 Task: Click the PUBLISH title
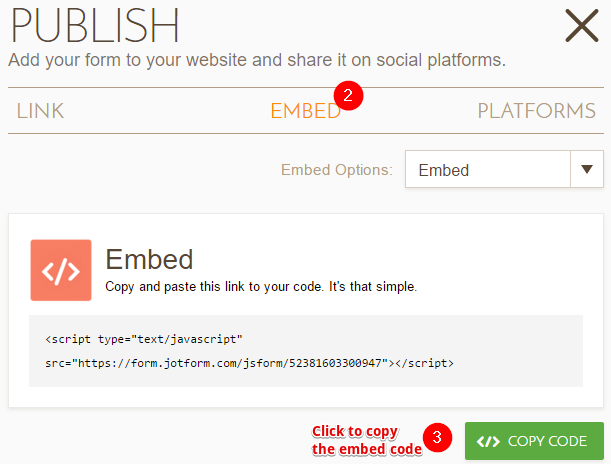point(95,26)
